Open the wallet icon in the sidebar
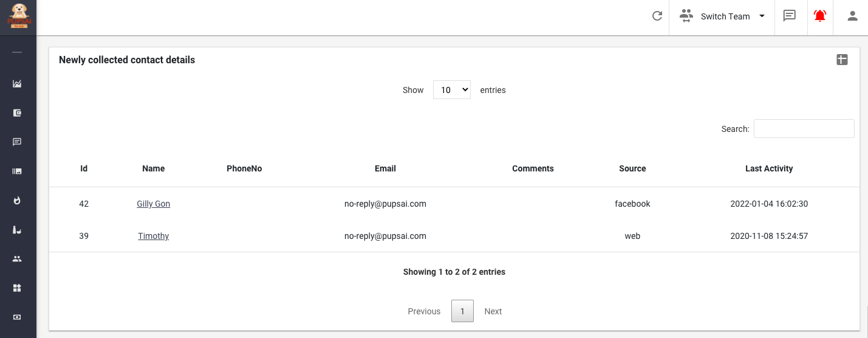The width and height of the screenshot is (868, 338). point(17,113)
